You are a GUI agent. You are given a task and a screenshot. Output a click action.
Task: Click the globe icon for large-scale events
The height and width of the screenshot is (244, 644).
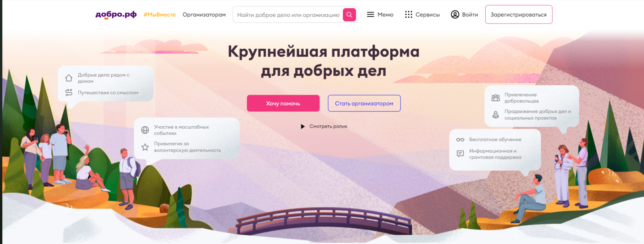pos(145,130)
